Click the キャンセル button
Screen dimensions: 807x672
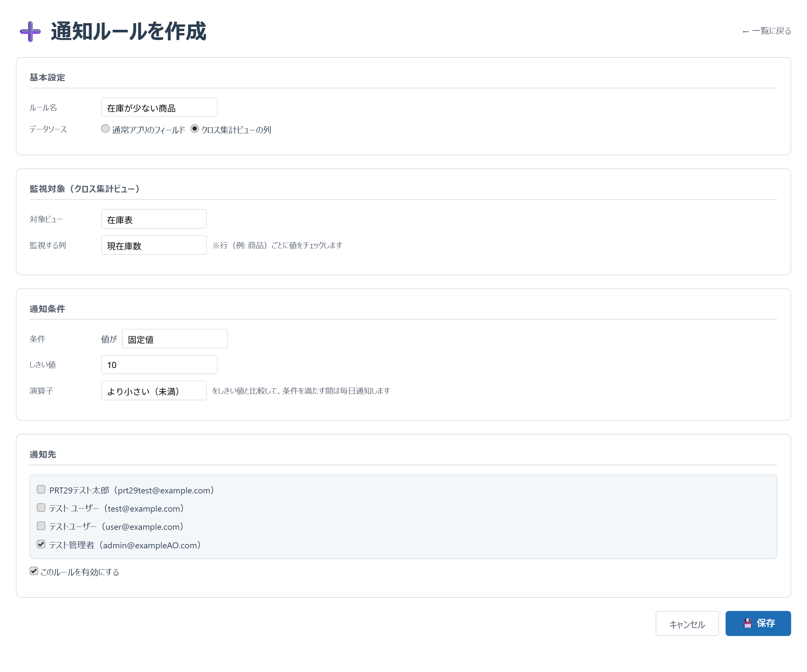687,624
